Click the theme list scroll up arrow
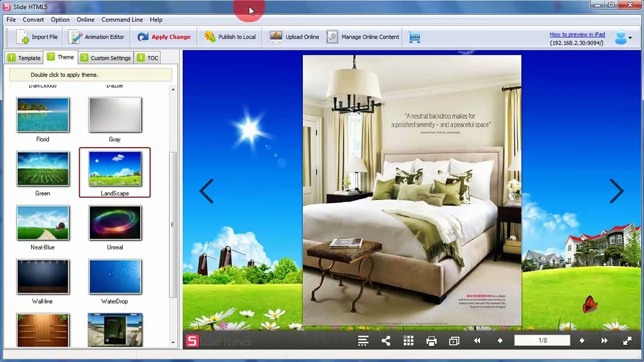 click(173, 89)
